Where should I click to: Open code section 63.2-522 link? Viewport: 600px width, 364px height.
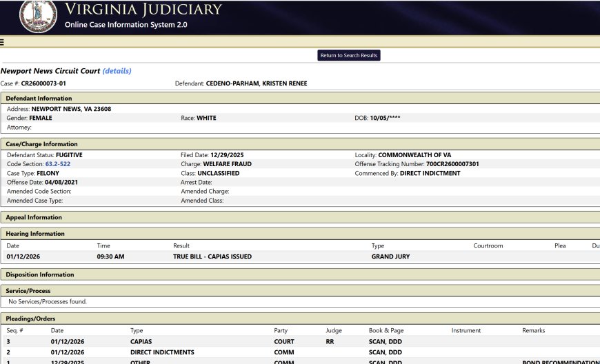click(58, 164)
